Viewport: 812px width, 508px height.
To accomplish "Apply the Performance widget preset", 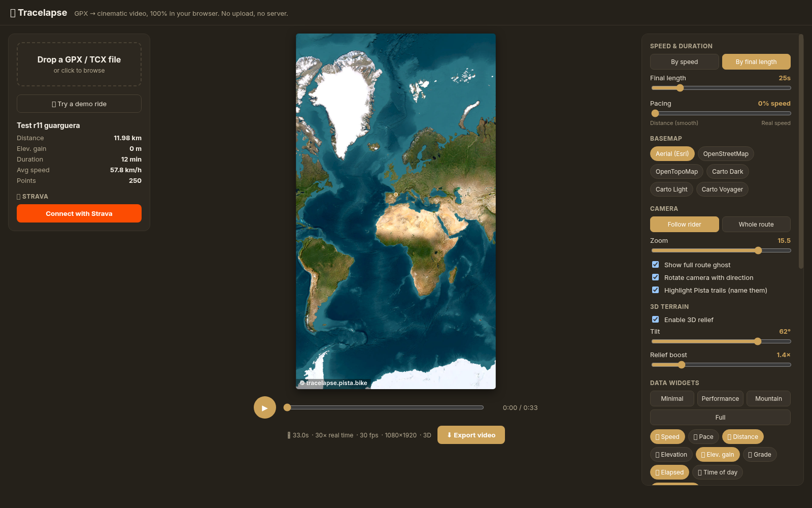I will click(x=720, y=399).
